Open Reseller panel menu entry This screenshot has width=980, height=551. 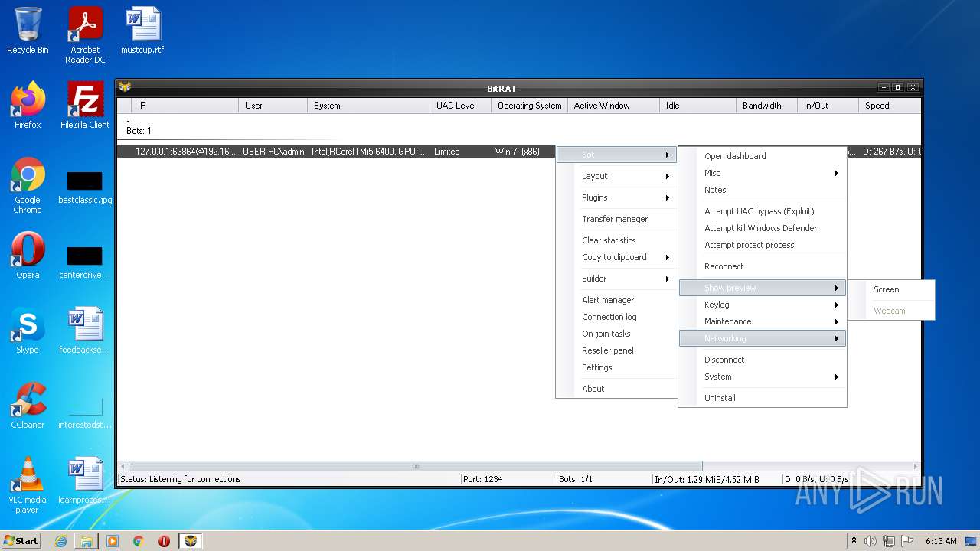[x=616, y=350]
